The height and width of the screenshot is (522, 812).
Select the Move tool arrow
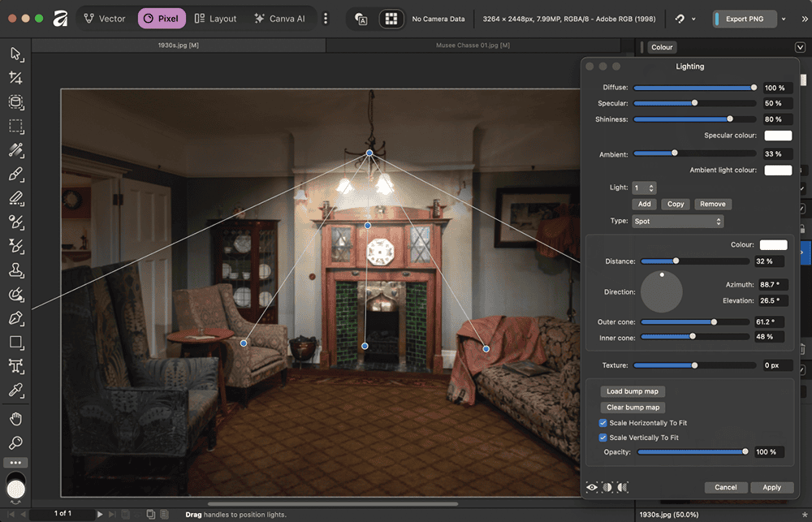tap(15, 54)
